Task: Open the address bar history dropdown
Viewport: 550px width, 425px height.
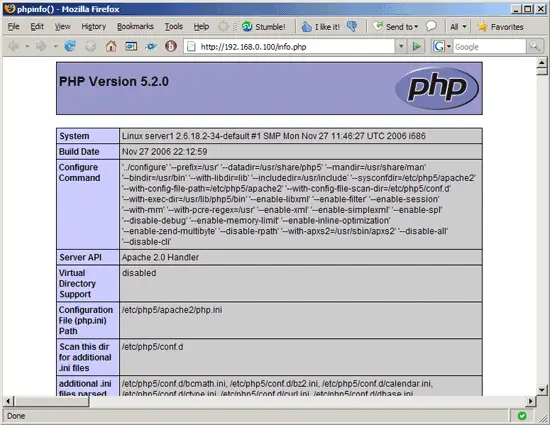Action: (401, 46)
